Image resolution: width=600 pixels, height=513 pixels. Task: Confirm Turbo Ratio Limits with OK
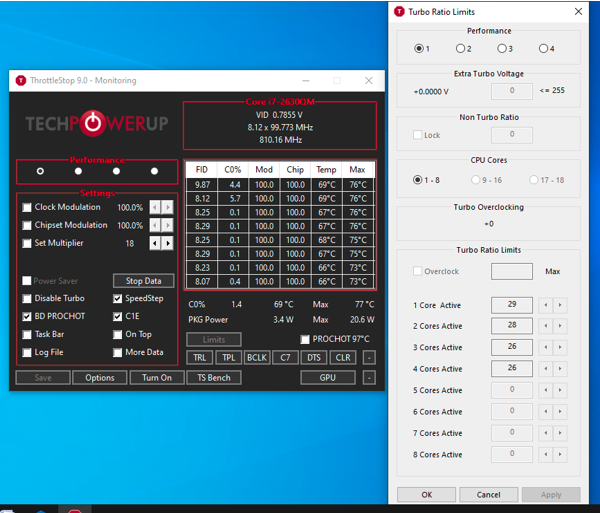[x=427, y=495]
